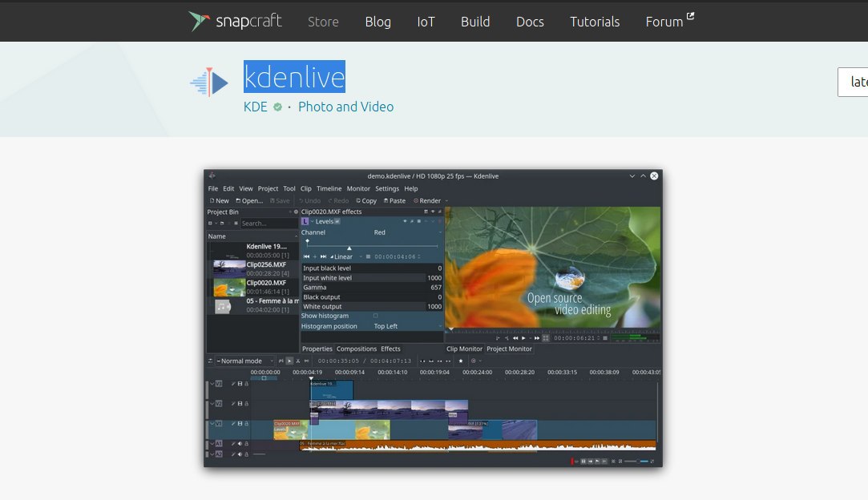Click the verified publisher badge next to KDE
This screenshot has width=868, height=500.
277,107
